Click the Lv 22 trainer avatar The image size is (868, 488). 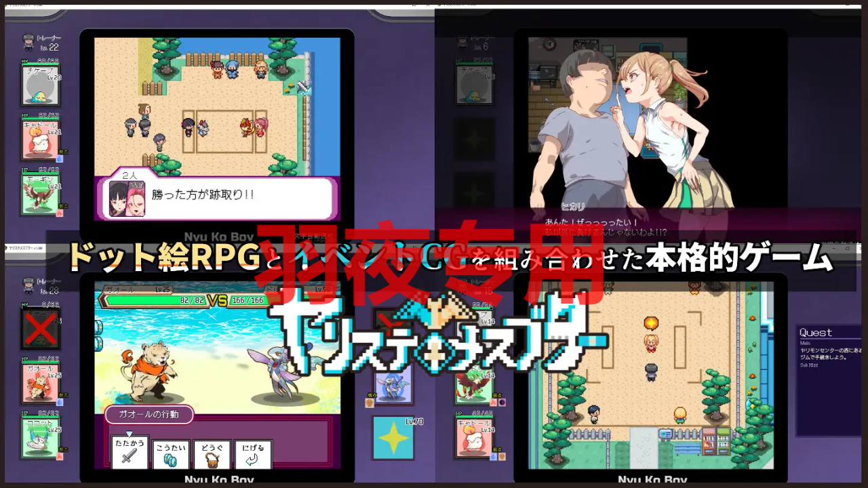pyautogui.click(x=28, y=41)
